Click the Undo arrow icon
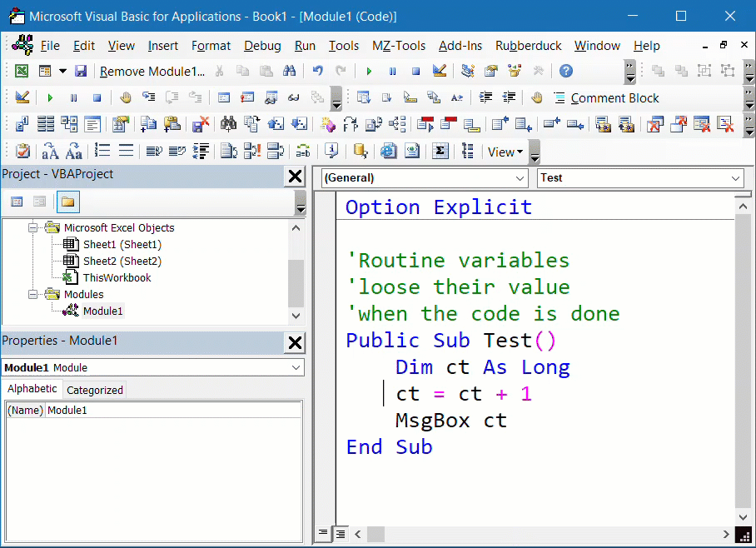 coord(317,72)
